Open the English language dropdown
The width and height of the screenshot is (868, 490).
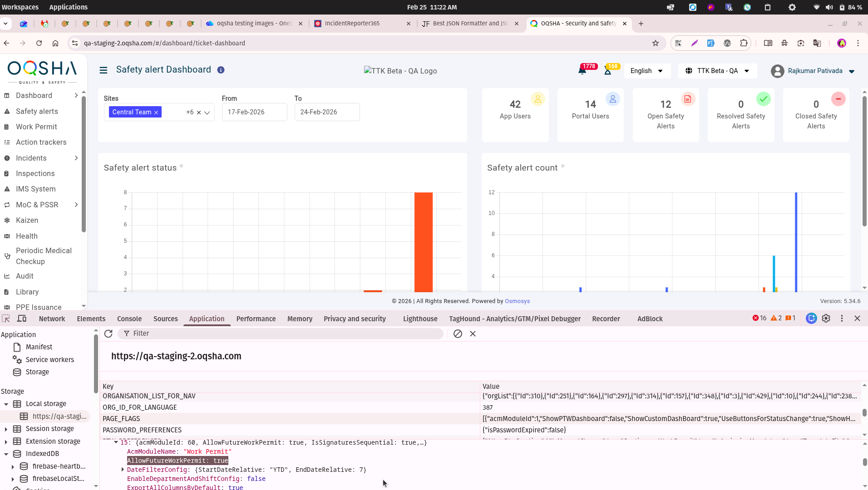coord(646,71)
